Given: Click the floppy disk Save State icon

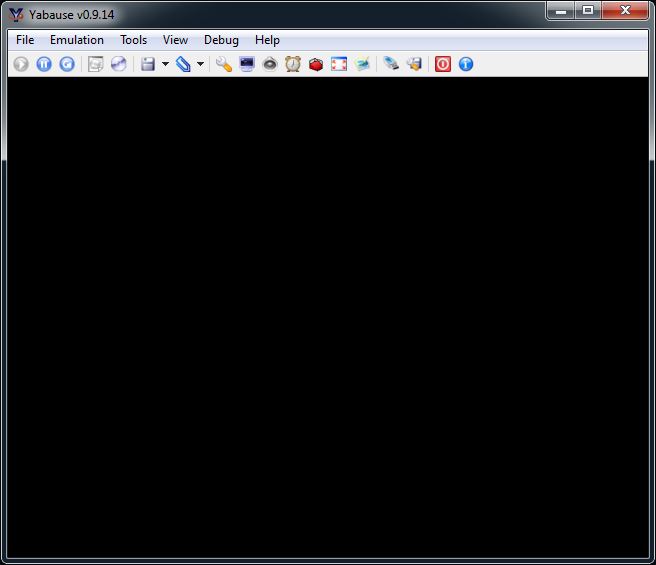Looking at the screenshot, I should click(148, 64).
